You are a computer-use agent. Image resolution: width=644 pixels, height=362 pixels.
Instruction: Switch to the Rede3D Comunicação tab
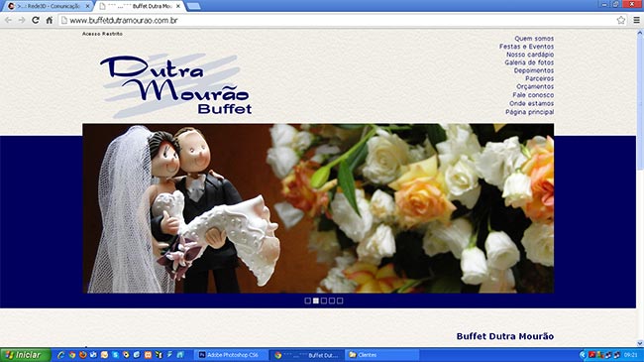coord(49,6)
